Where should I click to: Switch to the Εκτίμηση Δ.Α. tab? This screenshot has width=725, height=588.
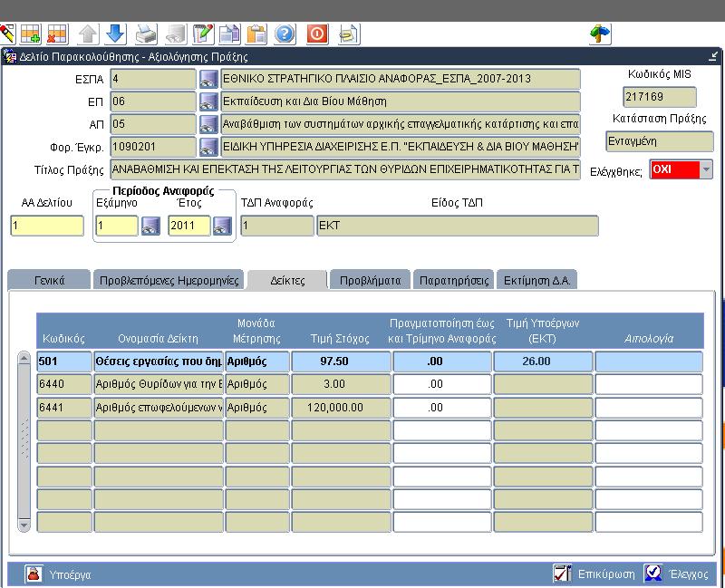536,280
